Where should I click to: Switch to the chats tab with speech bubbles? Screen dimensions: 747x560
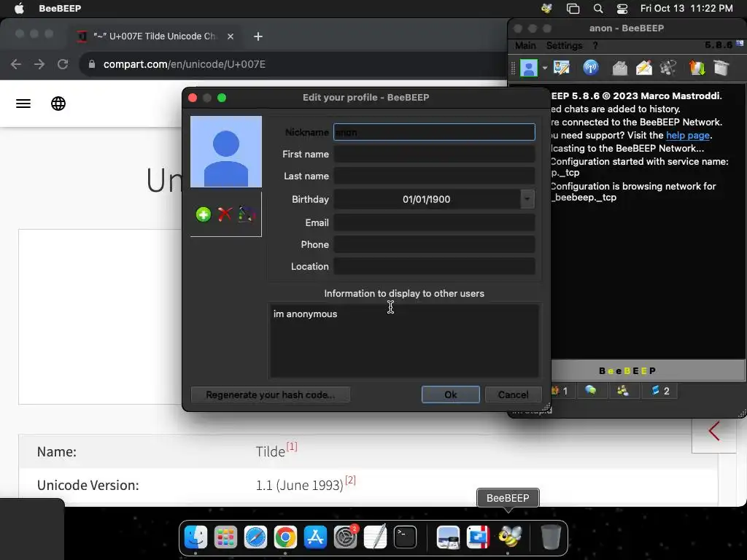pyautogui.click(x=591, y=391)
